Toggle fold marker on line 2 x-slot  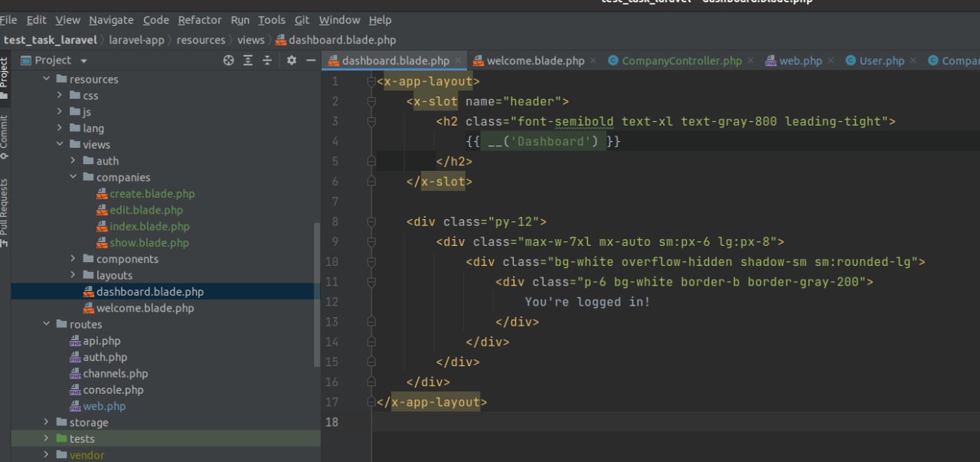point(371,101)
